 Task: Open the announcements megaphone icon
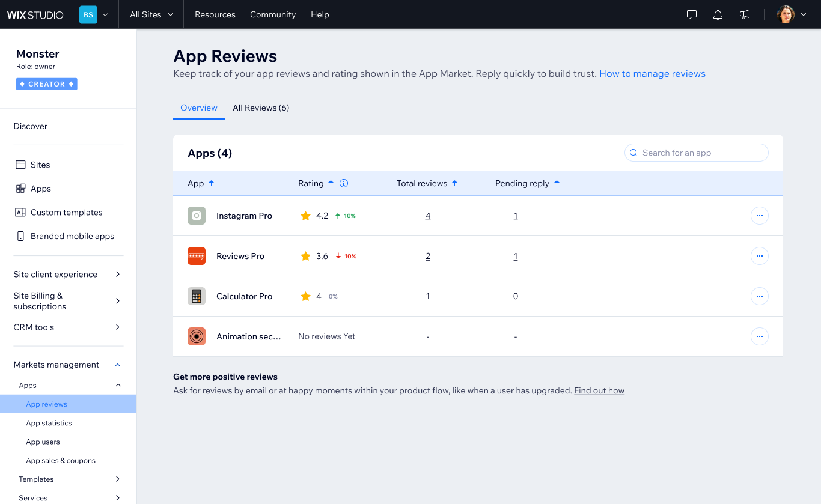[x=745, y=15]
